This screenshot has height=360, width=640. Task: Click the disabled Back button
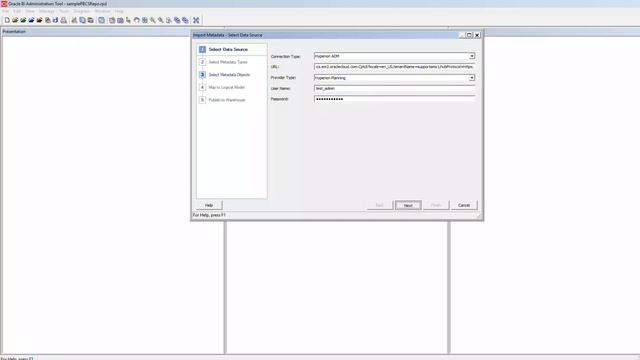[380, 205]
